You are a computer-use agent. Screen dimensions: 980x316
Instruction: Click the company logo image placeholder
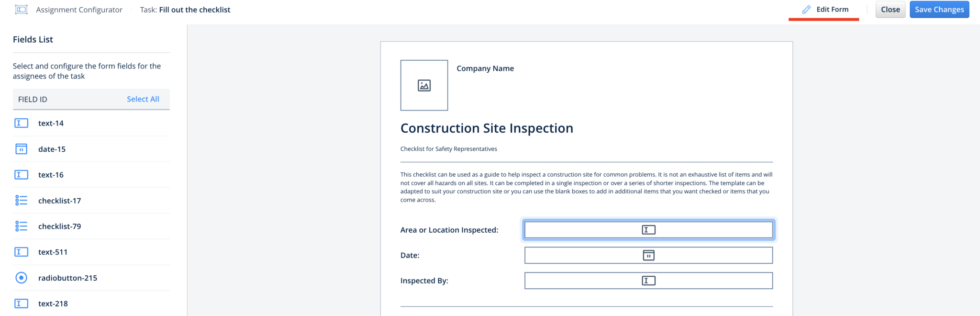(x=424, y=85)
